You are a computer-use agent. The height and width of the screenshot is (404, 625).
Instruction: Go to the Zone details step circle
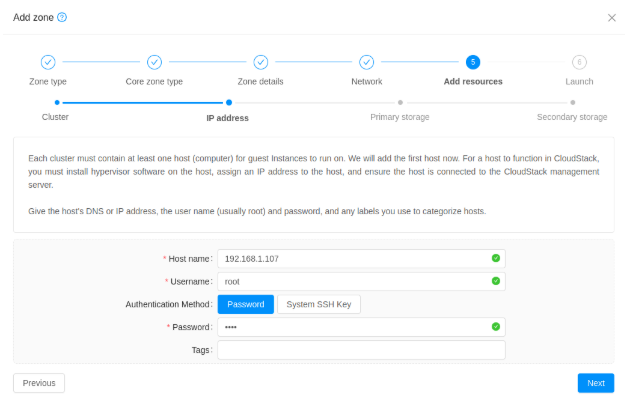[x=261, y=62]
